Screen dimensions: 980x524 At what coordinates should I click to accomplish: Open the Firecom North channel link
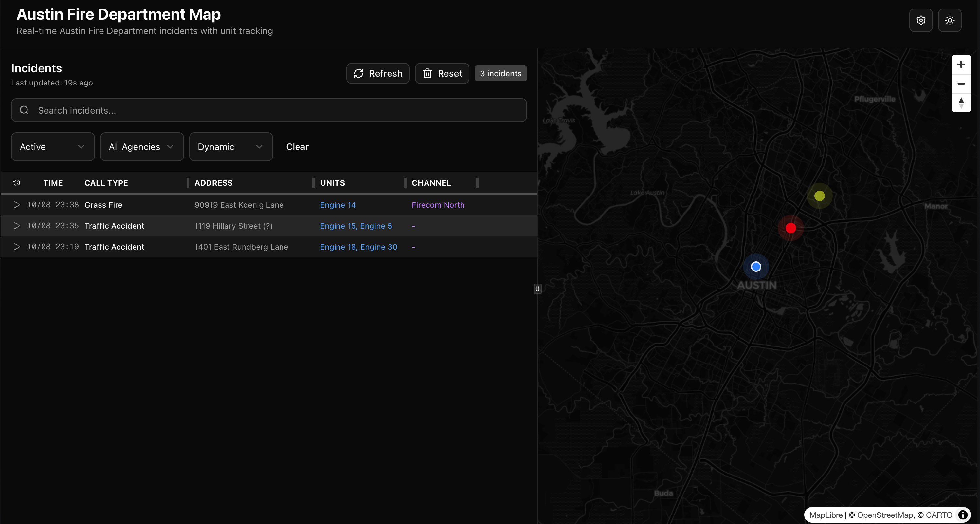(x=438, y=205)
